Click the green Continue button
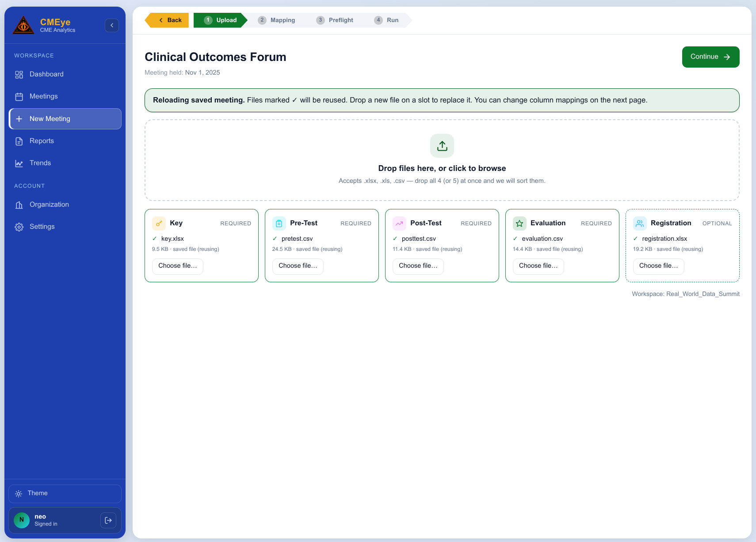 pos(710,57)
